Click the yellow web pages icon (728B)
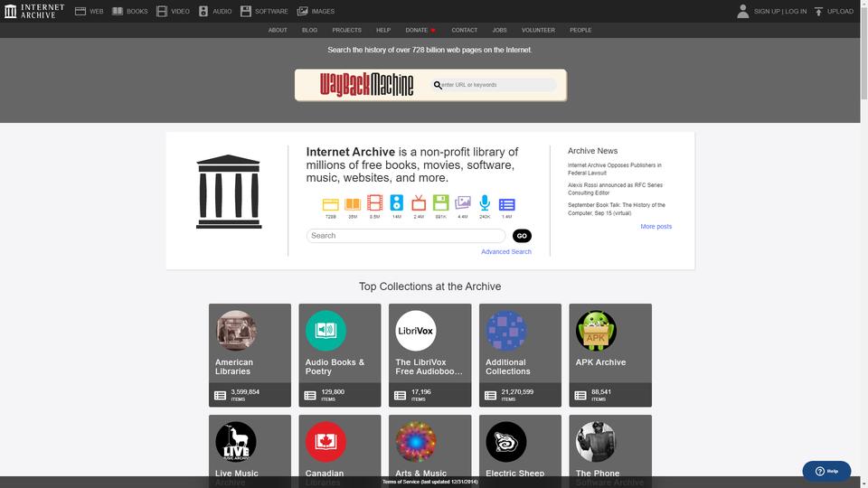868x488 pixels. pos(331,204)
